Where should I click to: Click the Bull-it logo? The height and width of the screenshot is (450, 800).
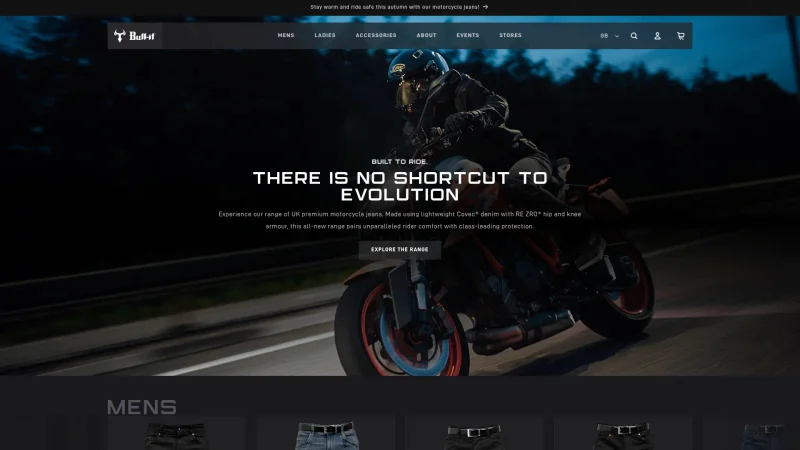pos(134,36)
